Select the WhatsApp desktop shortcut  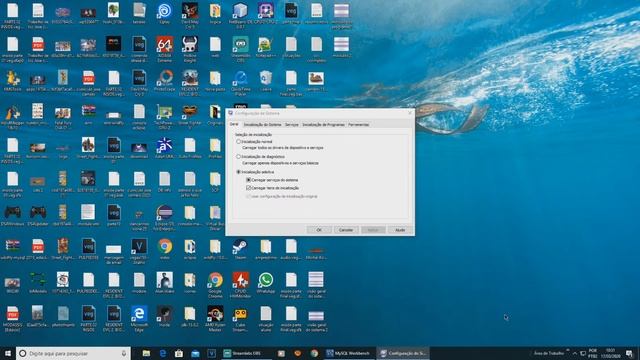265,283
